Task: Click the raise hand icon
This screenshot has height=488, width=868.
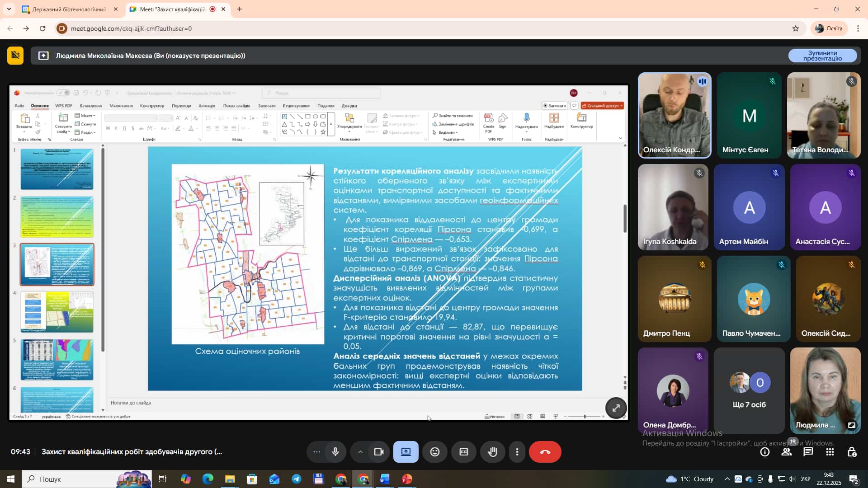Action: coord(492,452)
